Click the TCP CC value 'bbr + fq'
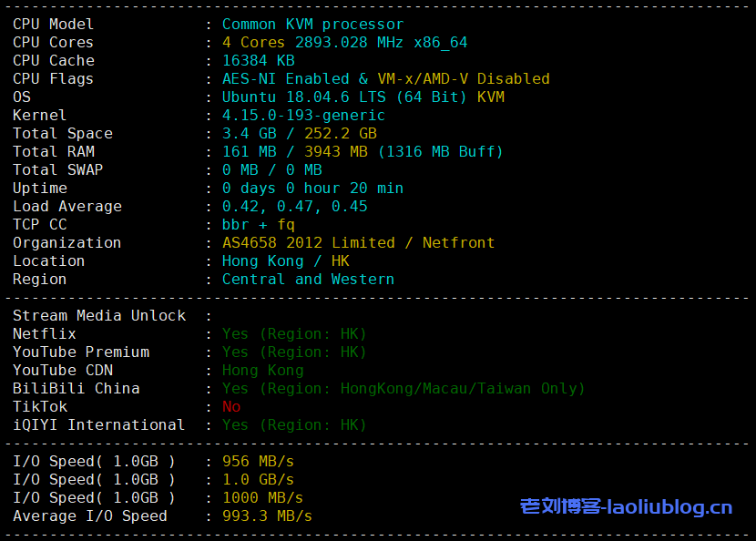The width and height of the screenshot is (756, 541). pyautogui.click(x=258, y=225)
